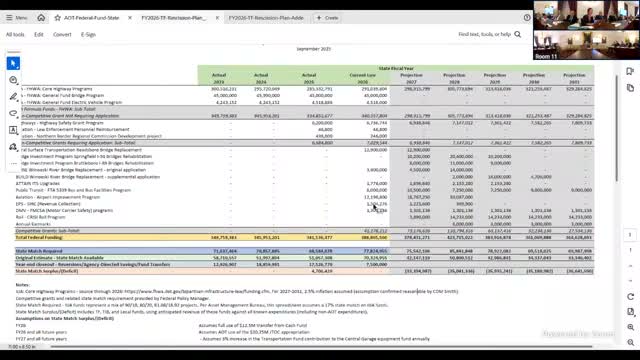640x360 pixels.
Task: Click the current page number box
Action: (x=630, y=235)
